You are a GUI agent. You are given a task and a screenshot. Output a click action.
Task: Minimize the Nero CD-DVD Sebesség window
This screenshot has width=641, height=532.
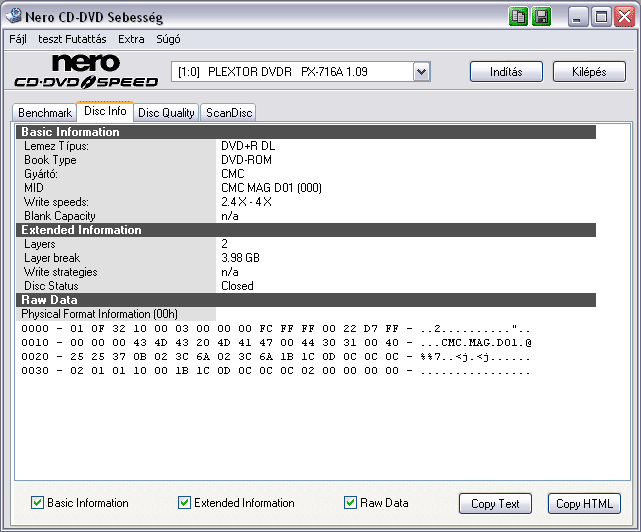tap(578, 17)
